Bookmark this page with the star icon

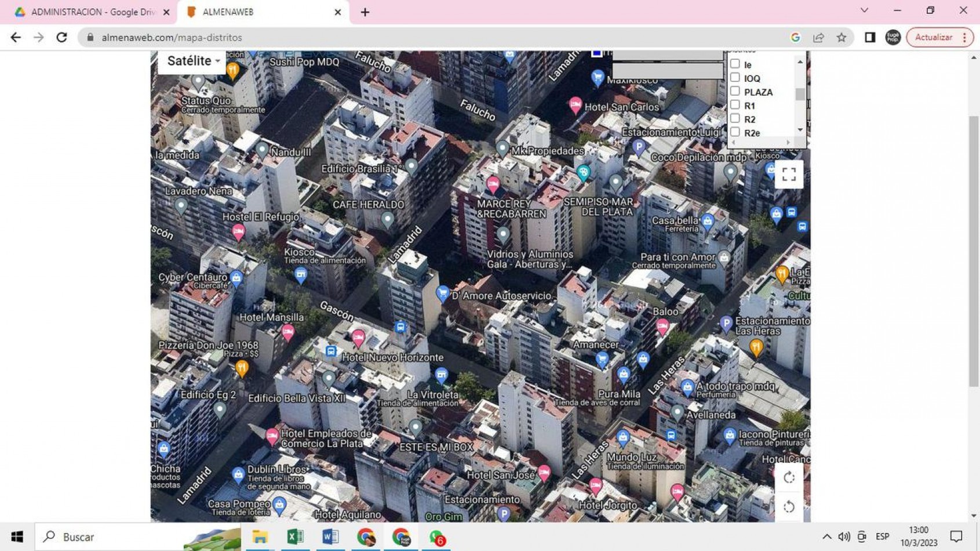(841, 38)
